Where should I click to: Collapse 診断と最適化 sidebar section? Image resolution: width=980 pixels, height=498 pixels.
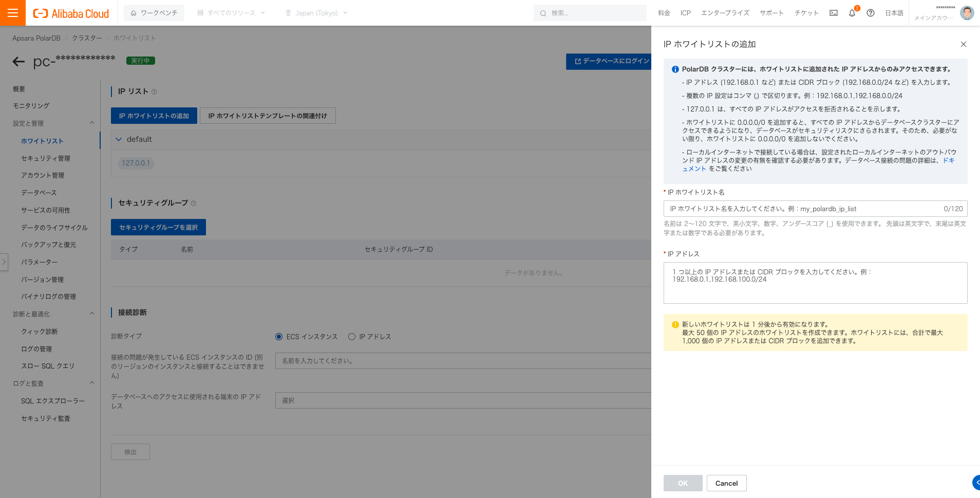[92, 313]
